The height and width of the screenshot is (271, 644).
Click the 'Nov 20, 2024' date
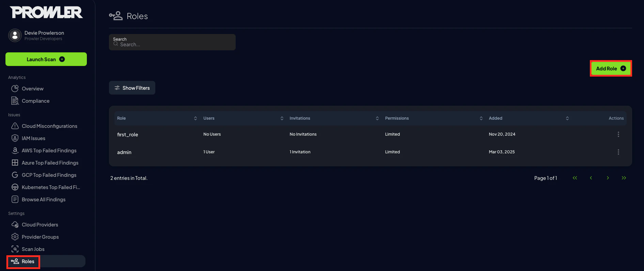[x=502, y=134]
